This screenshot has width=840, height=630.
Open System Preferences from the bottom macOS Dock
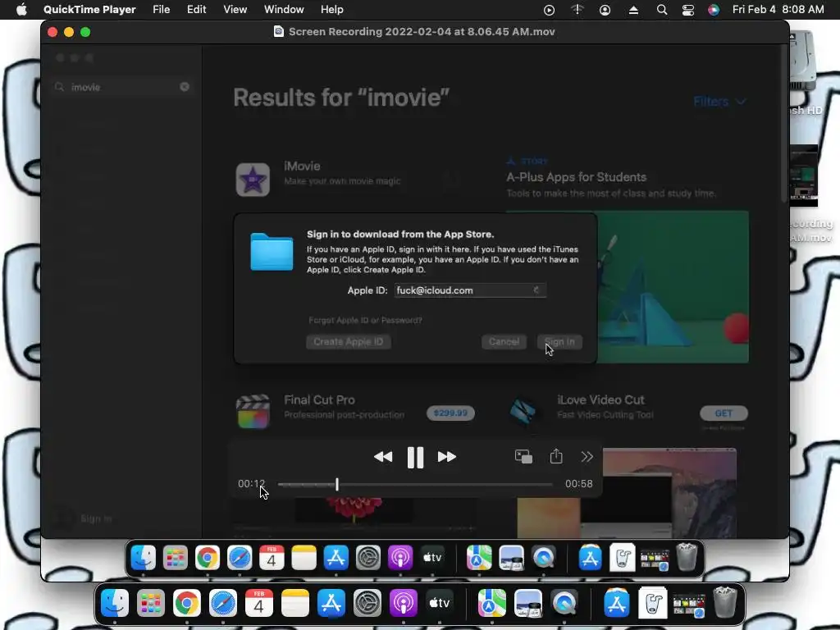[x=367, y=603]
